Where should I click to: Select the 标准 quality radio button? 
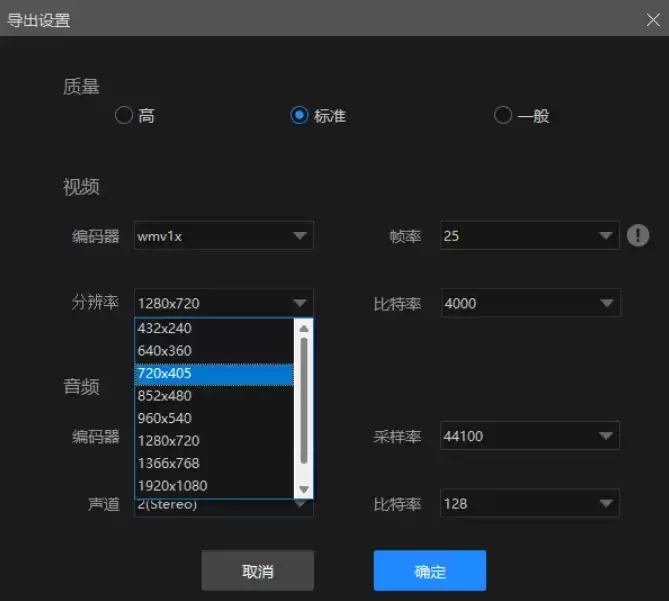pyautogui.click(x=299, y=115)
